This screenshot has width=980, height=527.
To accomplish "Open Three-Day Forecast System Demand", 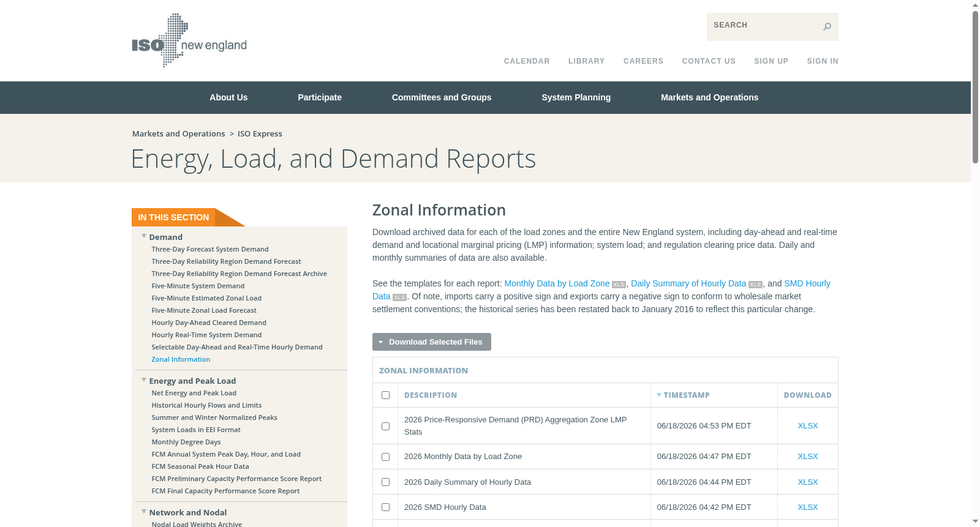I will [210, 249].
